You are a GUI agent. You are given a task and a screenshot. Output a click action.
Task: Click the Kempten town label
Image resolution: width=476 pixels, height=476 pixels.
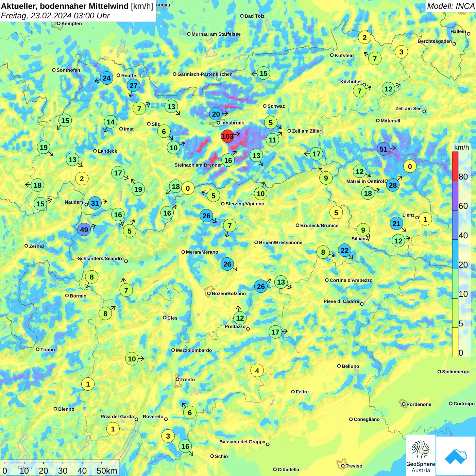coord(71,23)
